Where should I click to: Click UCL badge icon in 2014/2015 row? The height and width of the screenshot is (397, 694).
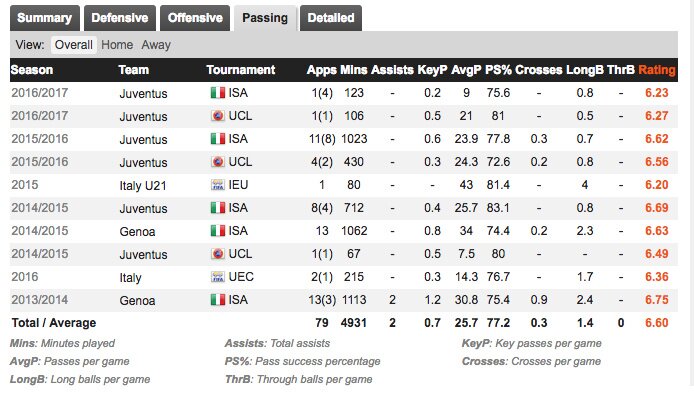click(x=218, y=254)
